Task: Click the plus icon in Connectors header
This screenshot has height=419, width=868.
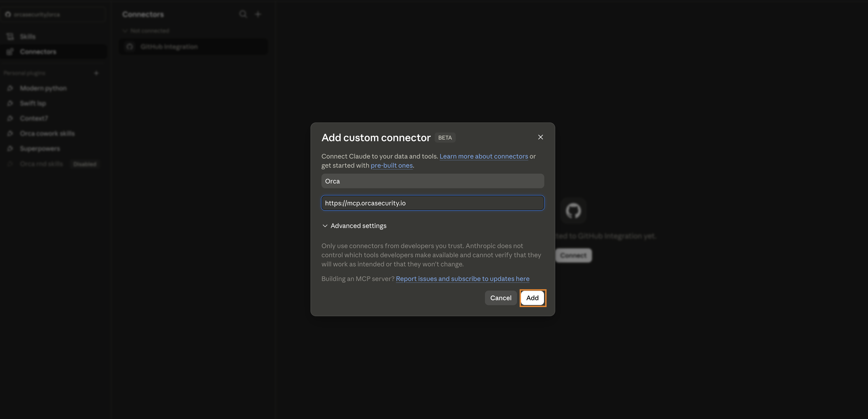Action: 258,14
